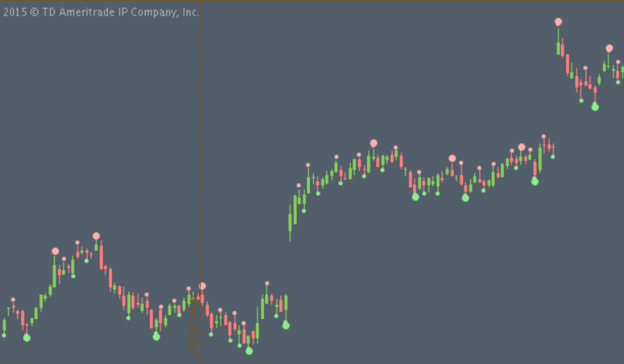This screenshot has height=364, width=624.
Task: Click the highest pink swing-high marker on chart
Action: pos(559,22)
